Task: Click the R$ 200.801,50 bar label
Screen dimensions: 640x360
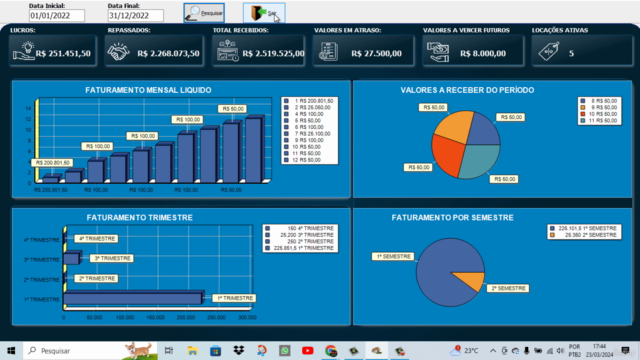Action: 52,162
